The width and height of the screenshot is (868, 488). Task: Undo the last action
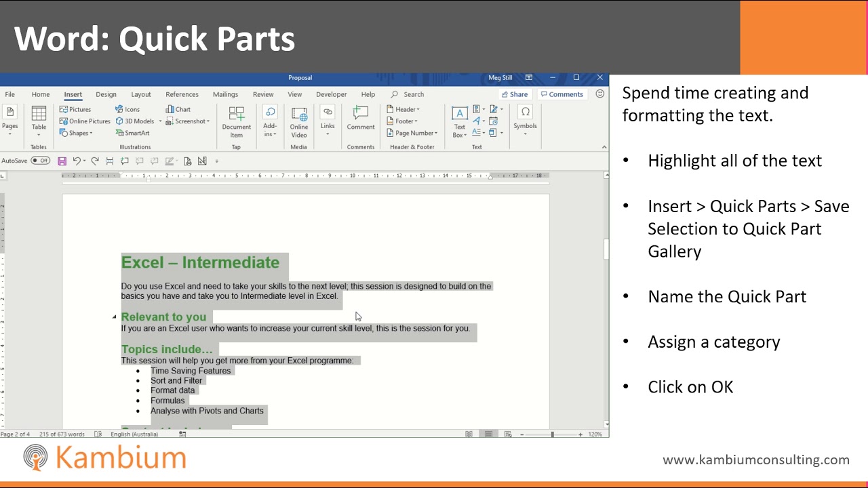[77, 161]
